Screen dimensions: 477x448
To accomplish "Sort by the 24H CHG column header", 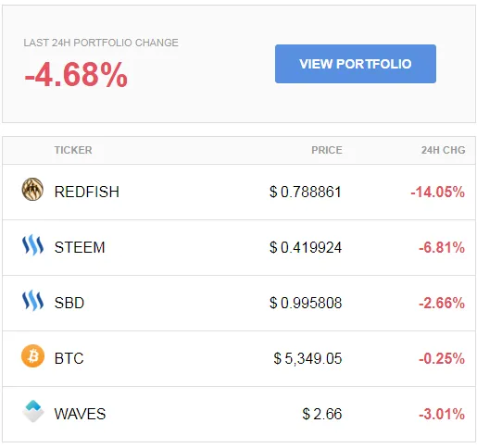I will point(443,150).
